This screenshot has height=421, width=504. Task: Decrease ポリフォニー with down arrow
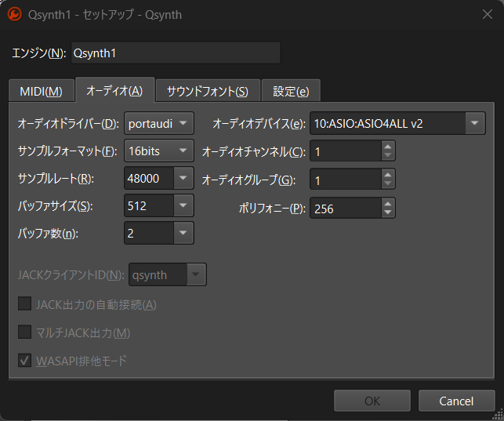click(388, 212)
